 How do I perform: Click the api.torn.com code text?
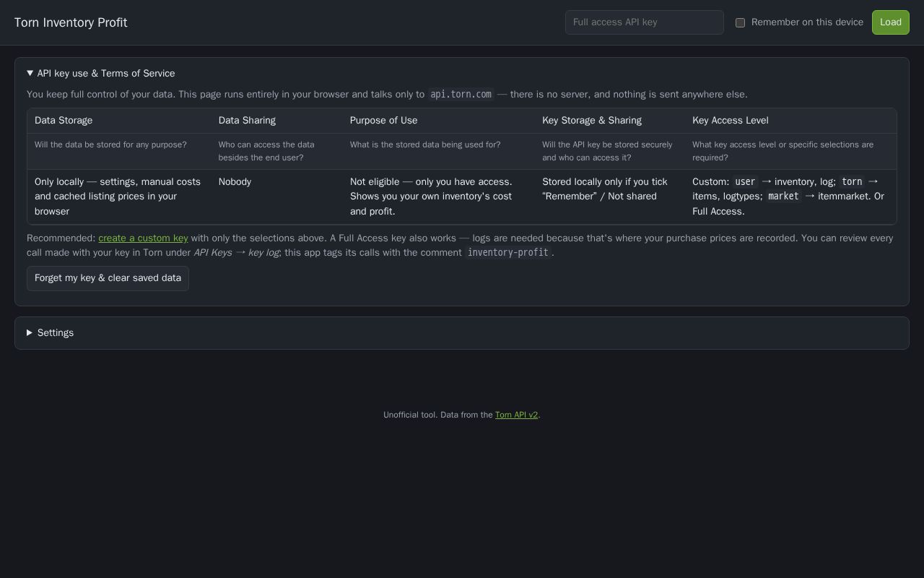coord(461,95)
